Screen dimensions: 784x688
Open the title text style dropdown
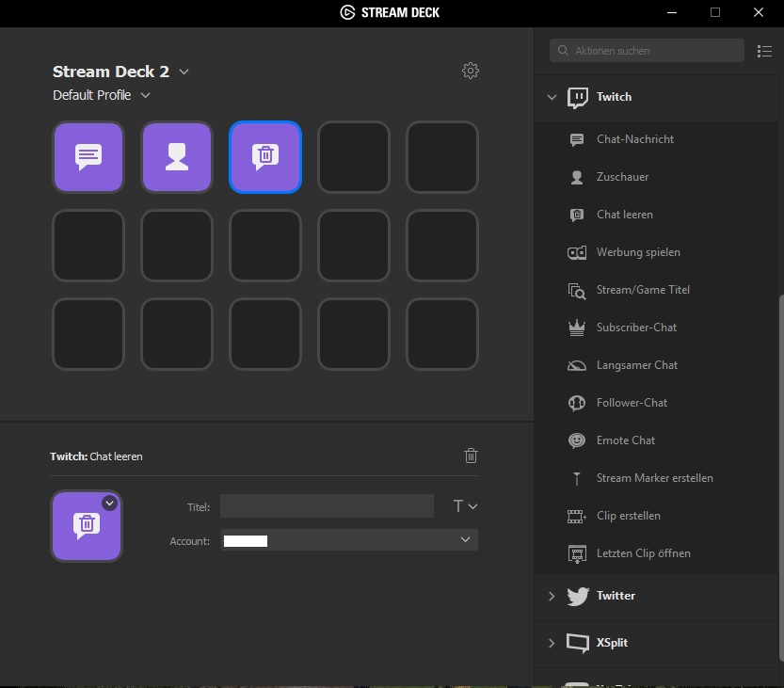465,506
